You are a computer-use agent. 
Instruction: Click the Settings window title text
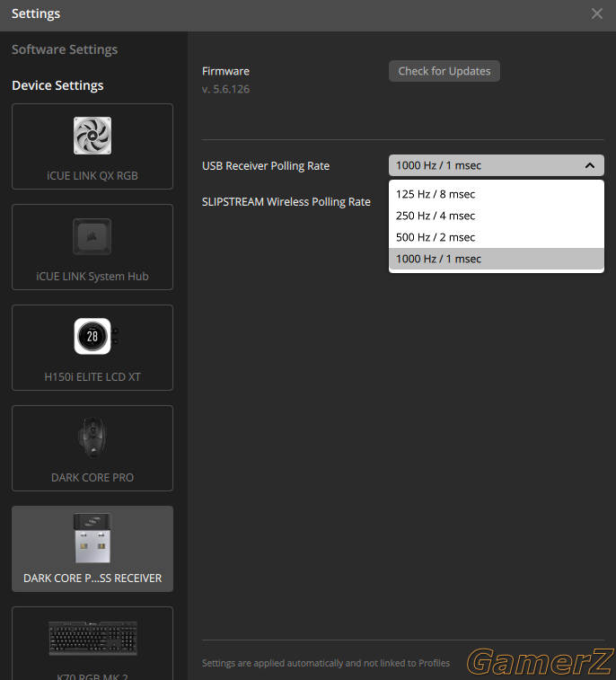36,13
